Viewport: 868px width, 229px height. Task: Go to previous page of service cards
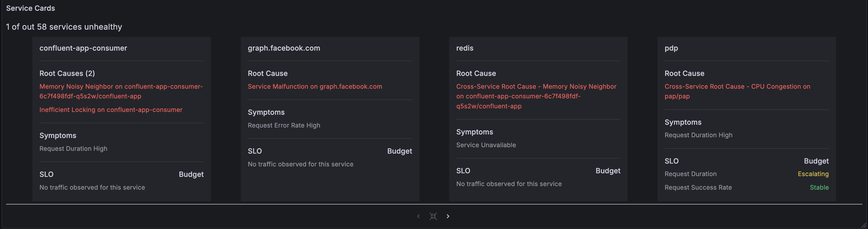(418, 216)
